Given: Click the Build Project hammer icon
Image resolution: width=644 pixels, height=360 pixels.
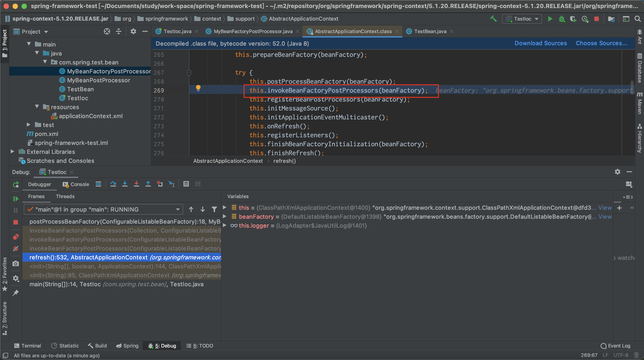Looking at the screenshot, I should (x=493, y=19).
